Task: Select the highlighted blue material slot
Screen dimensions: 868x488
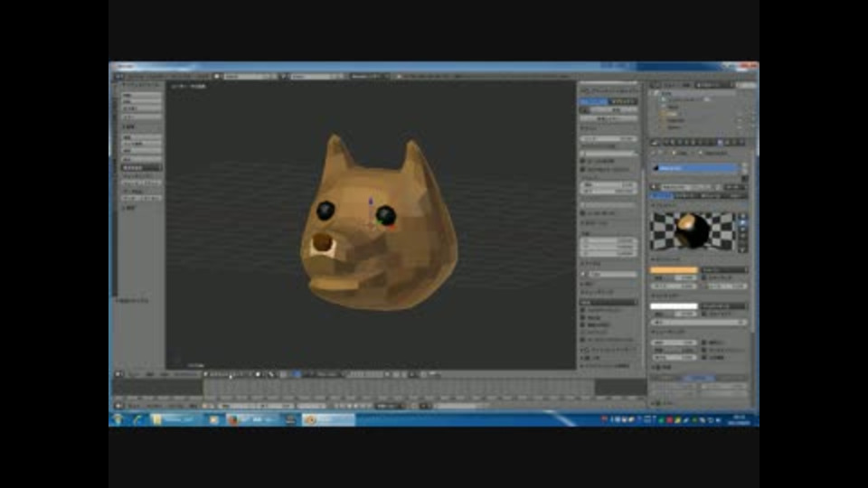Action: (x=694, y=168)
